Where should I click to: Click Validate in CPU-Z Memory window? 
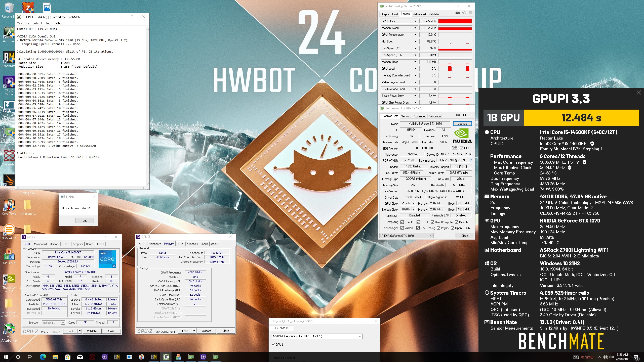click(x=206, y=331)
